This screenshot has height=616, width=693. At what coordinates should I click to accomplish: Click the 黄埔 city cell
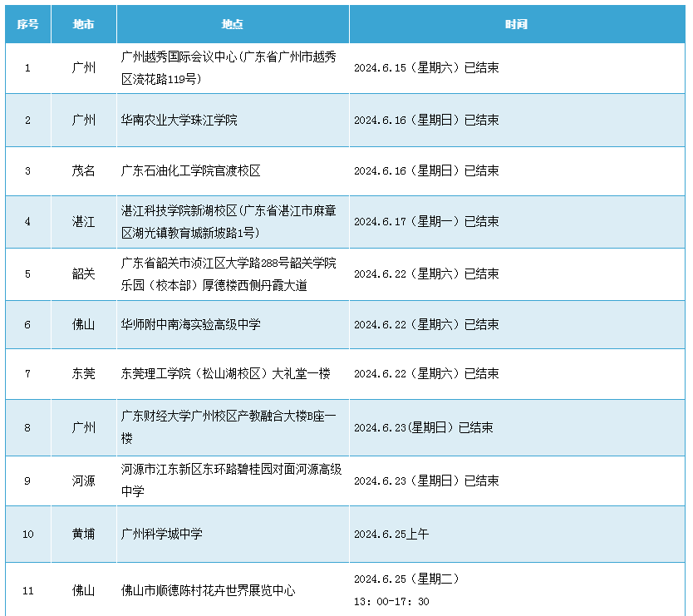coord(83,534)
